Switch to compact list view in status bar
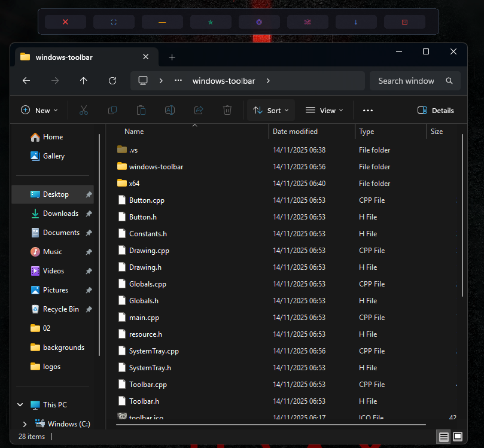The height and width of the screenshot is (448, 484). point(443,437)
